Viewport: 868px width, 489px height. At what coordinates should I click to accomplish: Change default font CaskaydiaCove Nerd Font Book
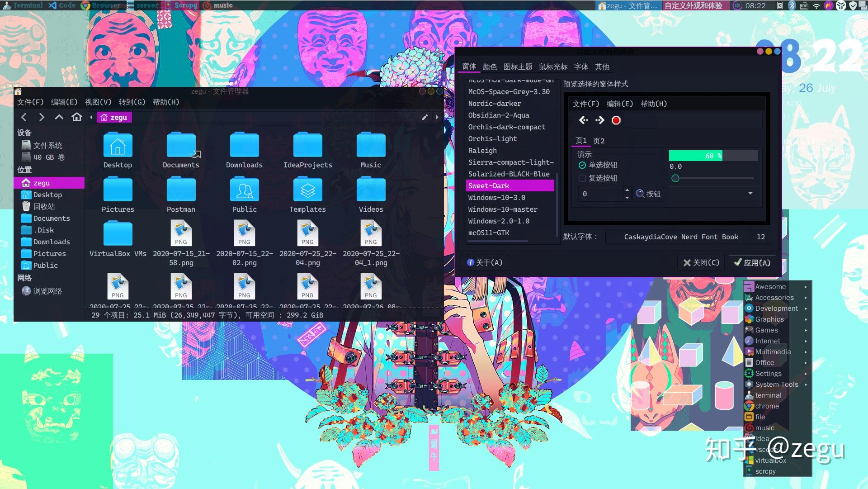[x=687, y=237]
